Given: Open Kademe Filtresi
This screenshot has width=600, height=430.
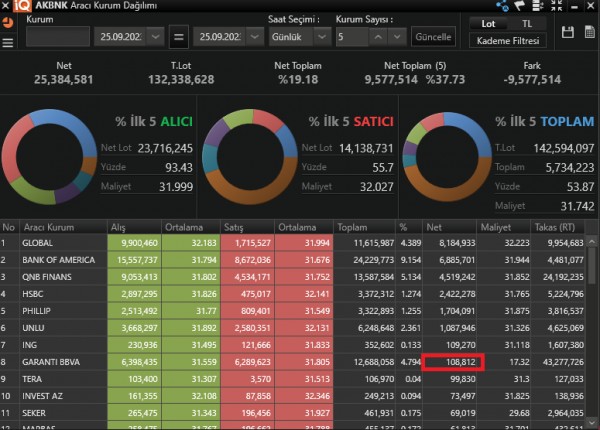Looking at the screenshot, I should pyautogui.click(x=508, y=41).
